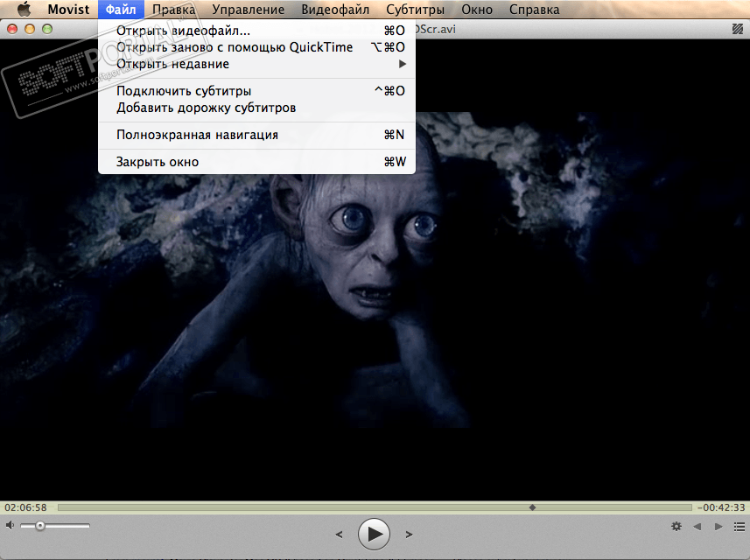The height and width of the screenshot is (560, 750).
Task: Seek forward with the right arrow
Action: point(409,534)
